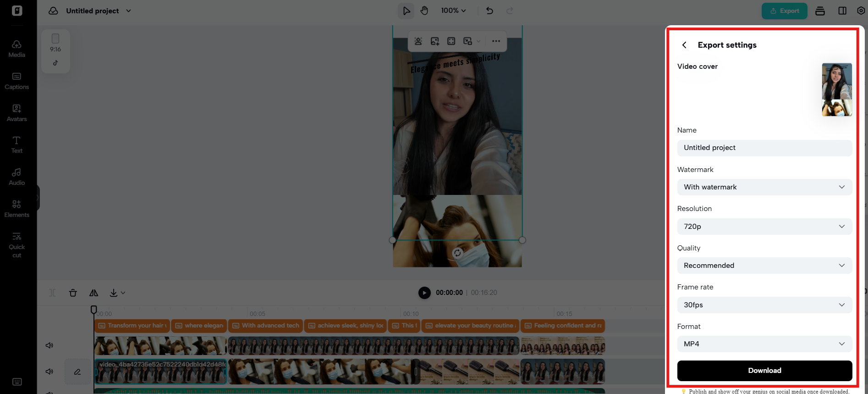The width and height of the screenshot is (868, 394).
Task: Click the app logo home icon
Action: [17, 11]
